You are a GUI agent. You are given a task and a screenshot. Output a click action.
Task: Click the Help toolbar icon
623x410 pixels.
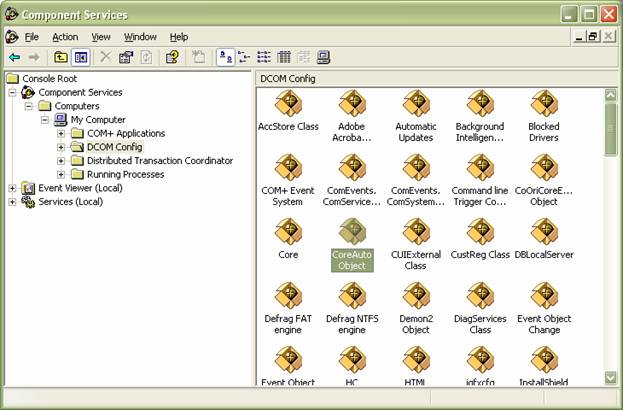172,57
